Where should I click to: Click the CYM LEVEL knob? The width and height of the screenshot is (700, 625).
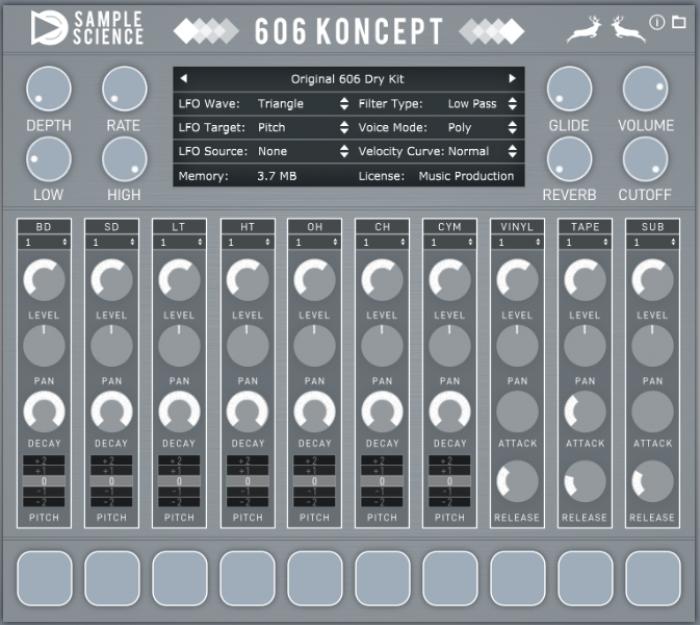(x=450, y=280)
